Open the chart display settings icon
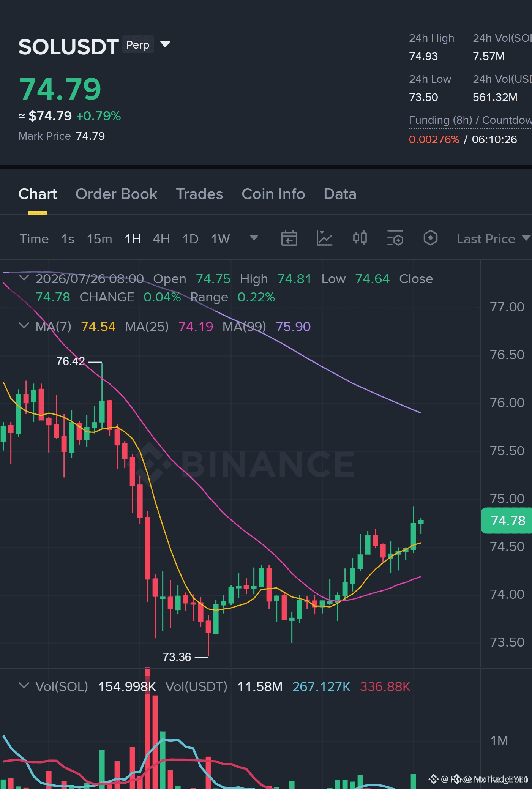 click(395, 238)
